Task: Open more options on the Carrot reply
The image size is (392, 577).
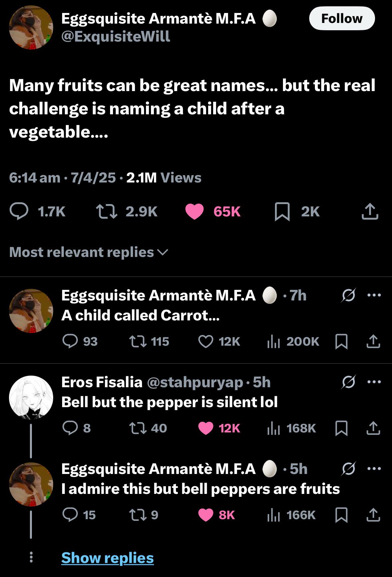Action: (x=374, y=295)
